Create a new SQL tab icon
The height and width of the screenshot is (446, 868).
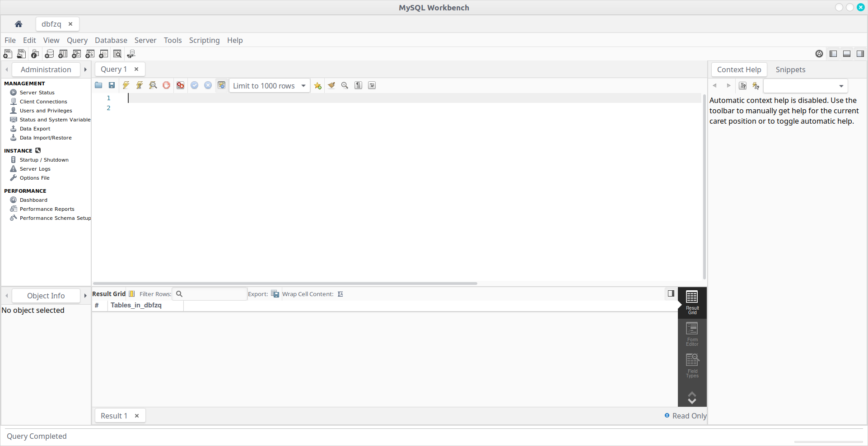tap(8, 54)
